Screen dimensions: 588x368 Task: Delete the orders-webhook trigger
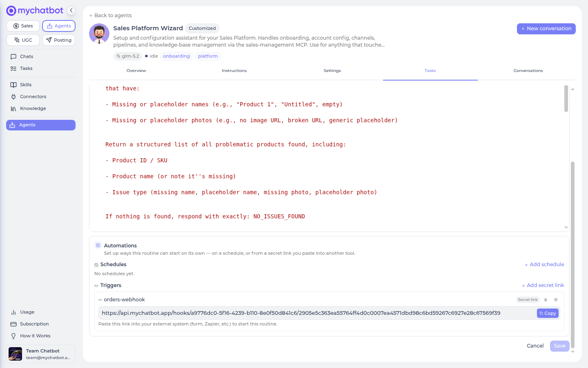coord(556,300)
